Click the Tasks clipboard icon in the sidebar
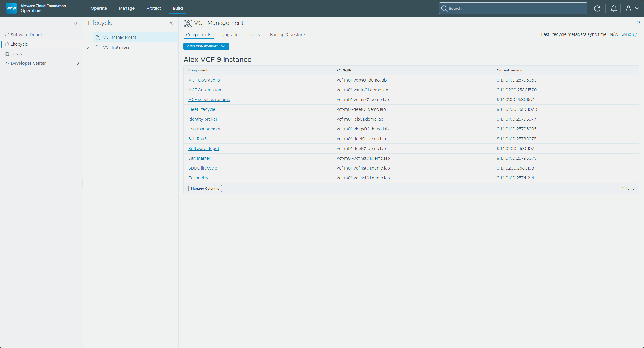The width and height of the screenshot is (644, 348). point(7,54)
